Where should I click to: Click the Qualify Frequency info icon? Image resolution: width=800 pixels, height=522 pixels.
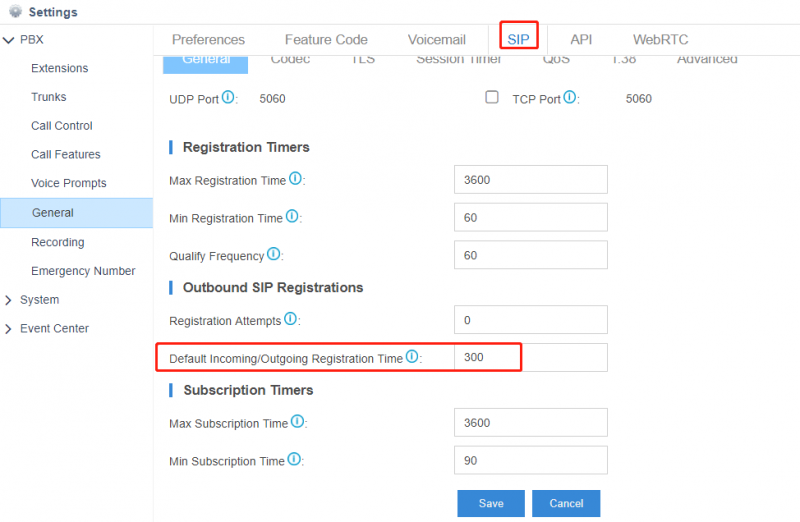click(x=273, y=254)
